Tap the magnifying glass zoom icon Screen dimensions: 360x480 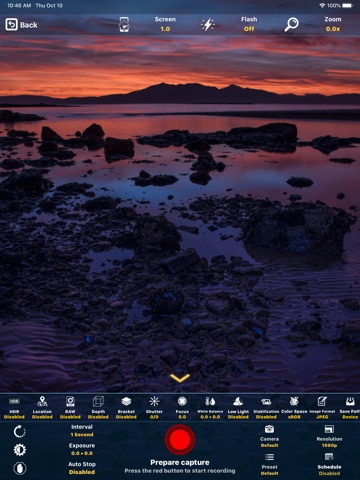pos(291,24)
